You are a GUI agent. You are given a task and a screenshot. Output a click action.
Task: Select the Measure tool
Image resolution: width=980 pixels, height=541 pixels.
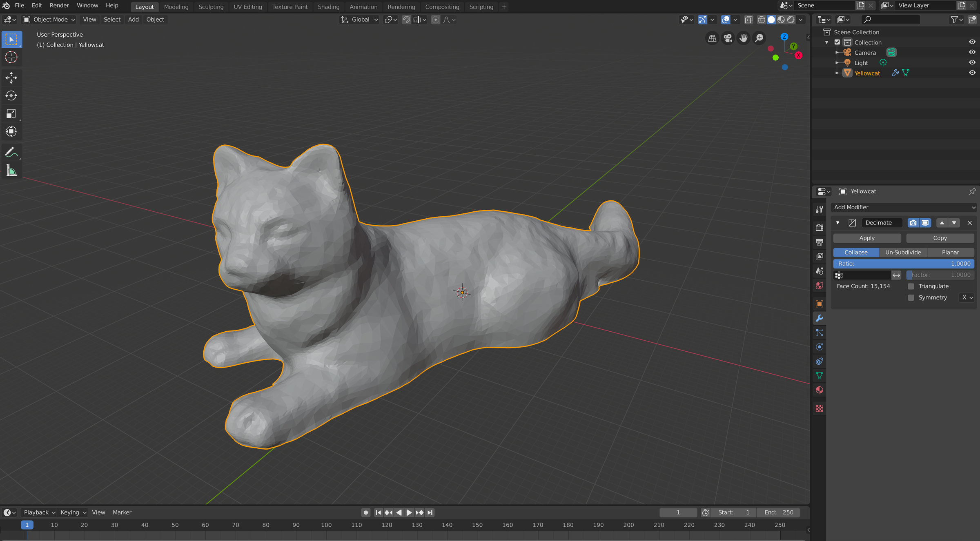(x=11, y=170)
